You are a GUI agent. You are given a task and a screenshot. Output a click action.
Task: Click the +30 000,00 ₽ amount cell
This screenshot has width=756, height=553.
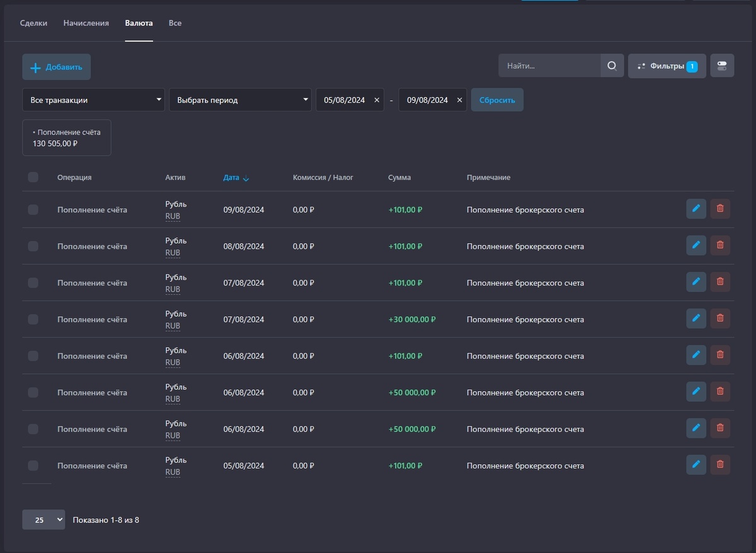(x=412, y=319)
